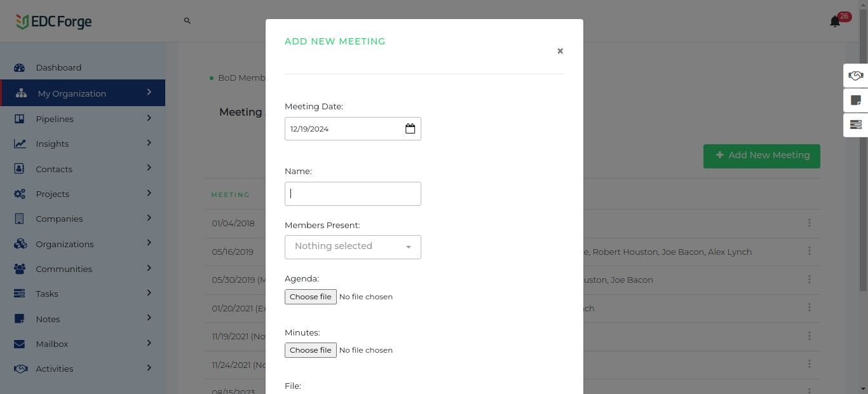Open the calendar picker in Meeting Date
Screen dimensions: 868x394
pyautogui.click(x=410, y=129)
